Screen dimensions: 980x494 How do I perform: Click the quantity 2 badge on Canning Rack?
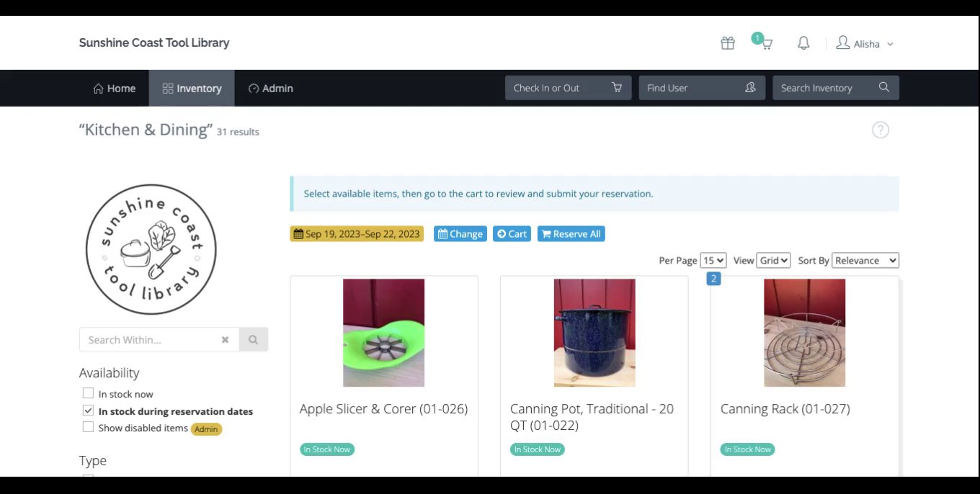coord(713,279)
